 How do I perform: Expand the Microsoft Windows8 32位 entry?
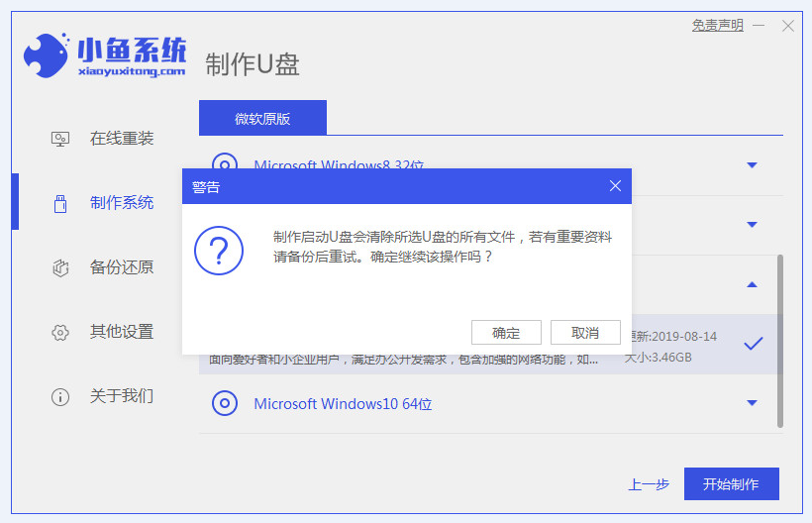point(752,165)
